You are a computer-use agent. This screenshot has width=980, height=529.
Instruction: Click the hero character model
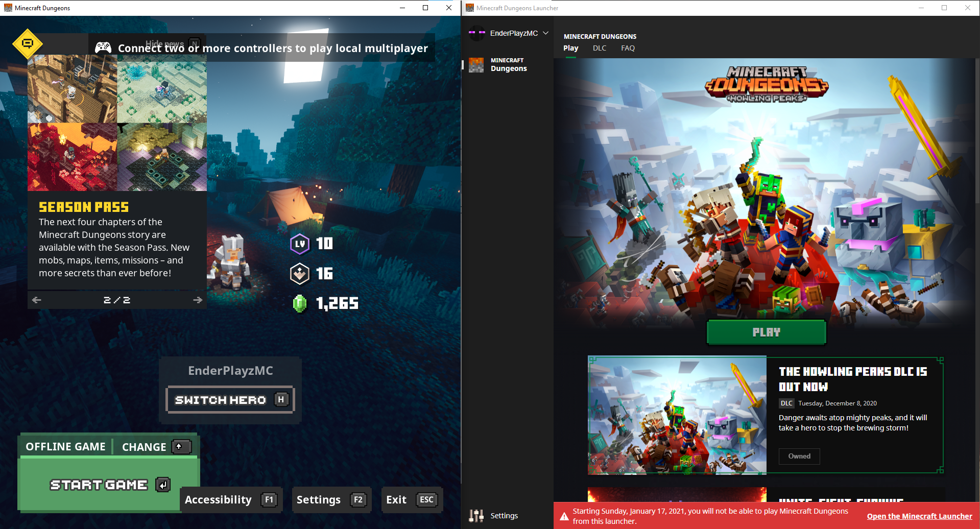[232, 262]
